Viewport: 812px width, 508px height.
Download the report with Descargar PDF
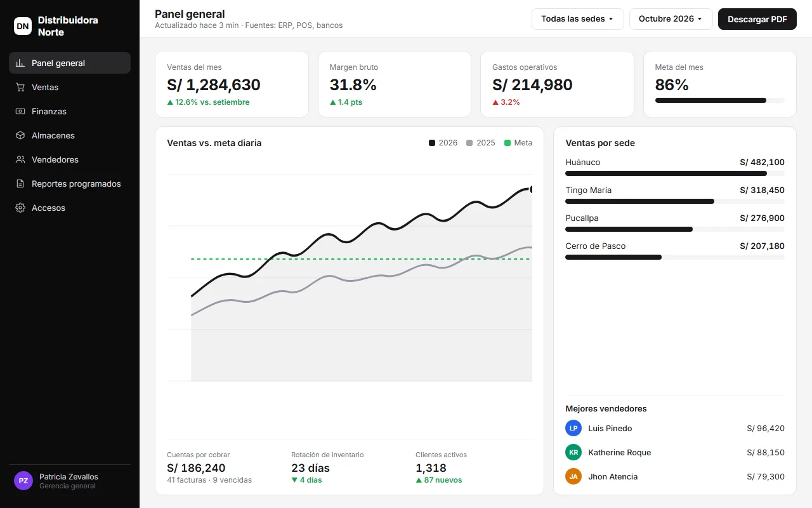click(757, 19)
